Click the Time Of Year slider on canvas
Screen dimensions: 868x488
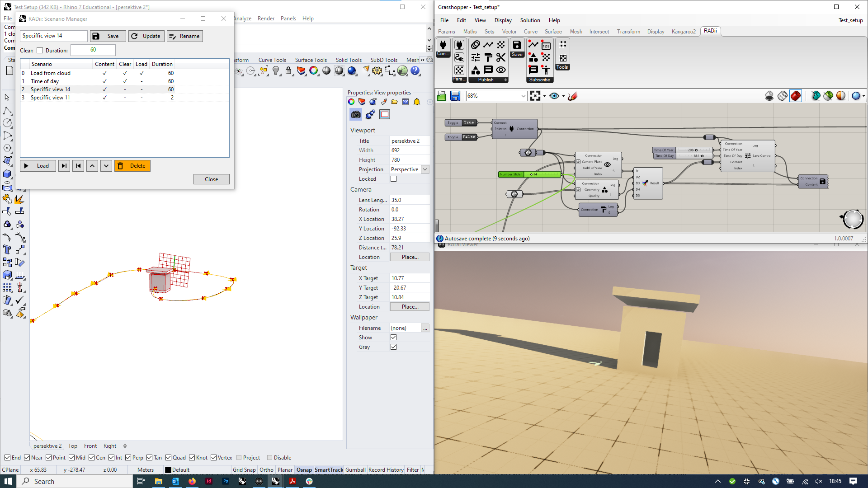pos(683,150)
